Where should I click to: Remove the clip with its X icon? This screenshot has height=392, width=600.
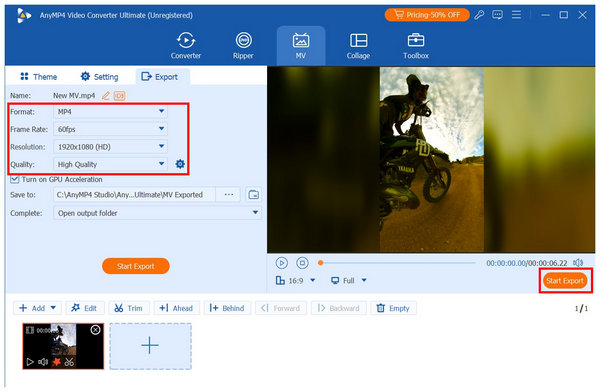95,330
